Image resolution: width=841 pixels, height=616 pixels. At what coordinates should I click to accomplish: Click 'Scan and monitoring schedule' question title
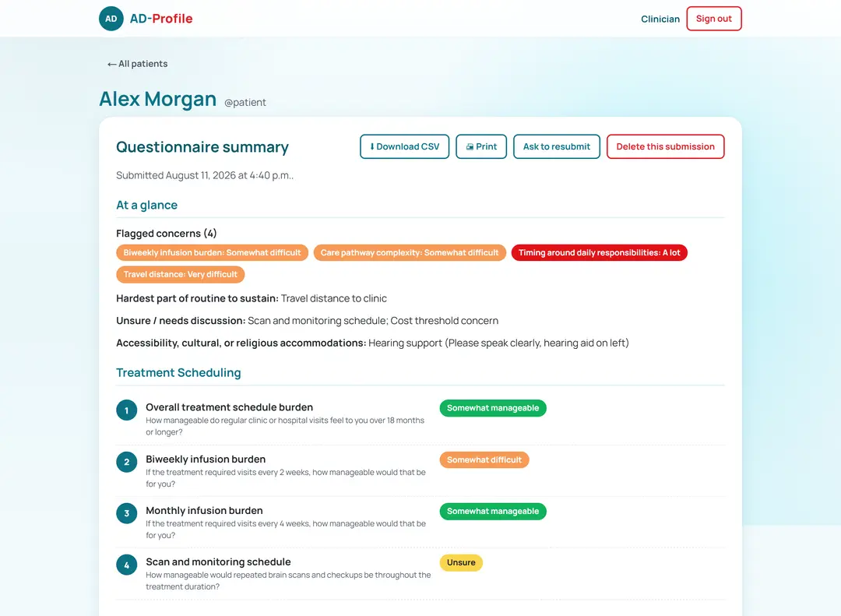point(218,561)
